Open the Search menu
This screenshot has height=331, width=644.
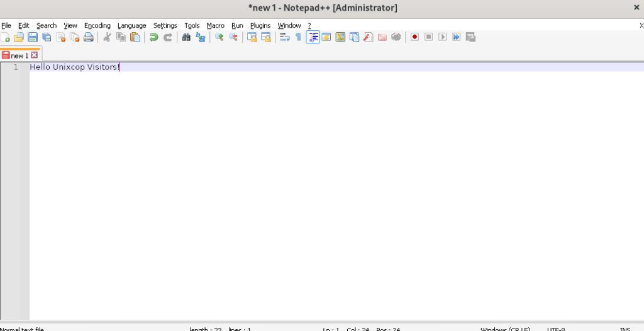click(x=47, y=26)
